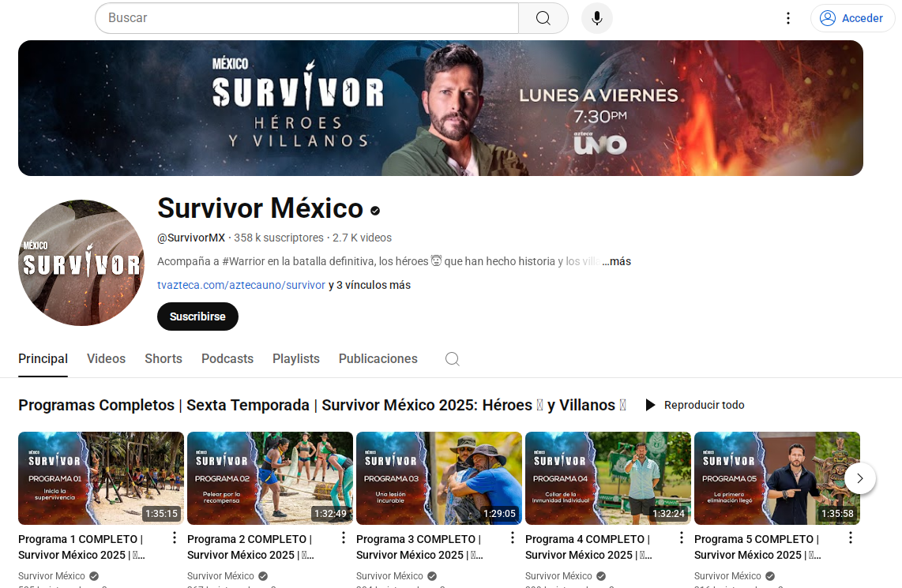The image size is (902, 588).
Task: Click the "2.7 K videos" count
Action: coord(363,238)
